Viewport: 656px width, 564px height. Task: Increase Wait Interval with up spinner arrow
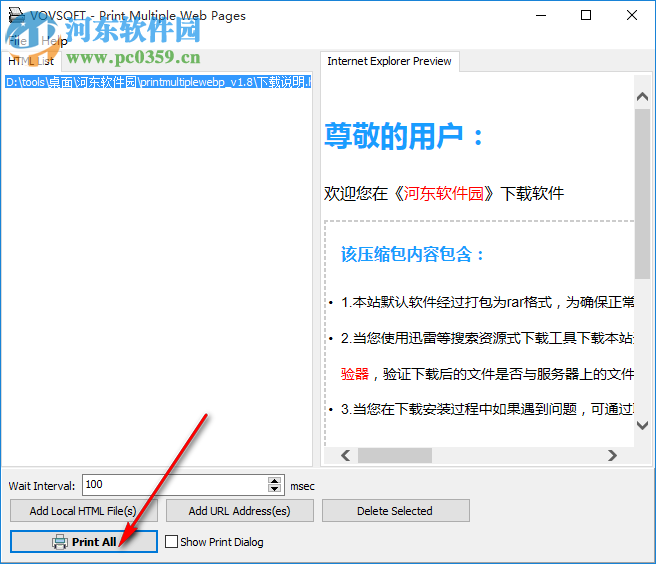(x=274, y=481)
